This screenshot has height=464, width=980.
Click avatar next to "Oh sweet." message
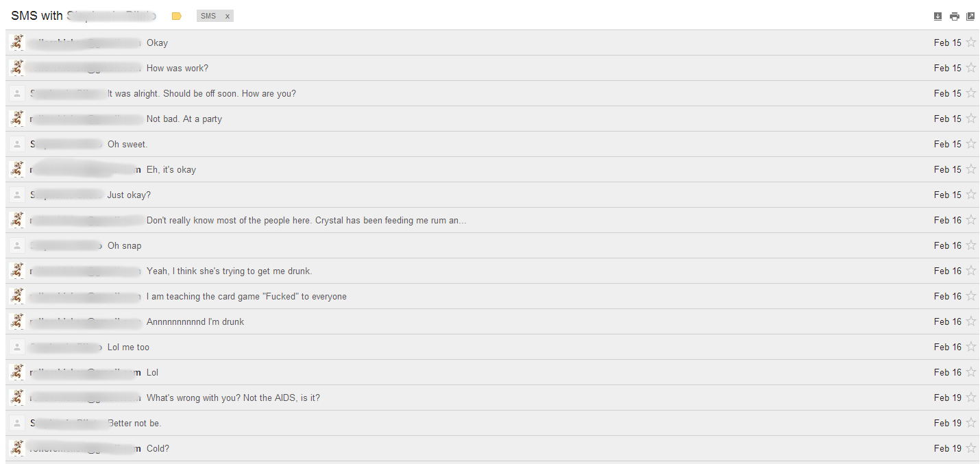click(18, 144)
